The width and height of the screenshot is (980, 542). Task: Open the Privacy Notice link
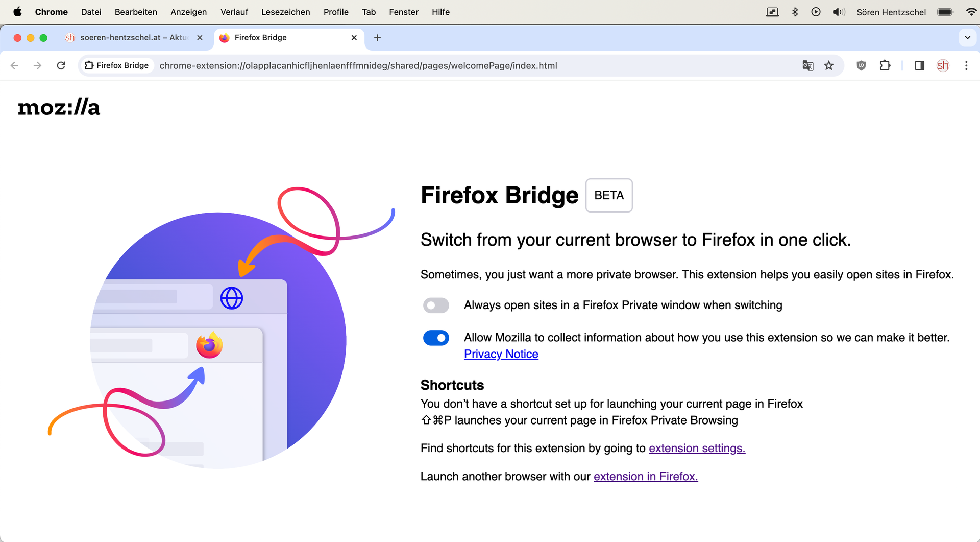501,354
